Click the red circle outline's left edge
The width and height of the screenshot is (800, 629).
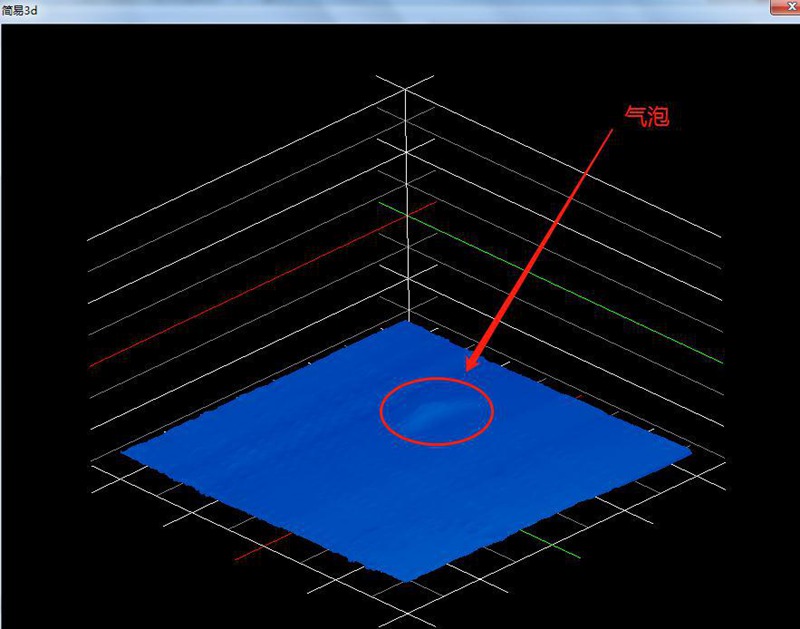pos(379,411)
